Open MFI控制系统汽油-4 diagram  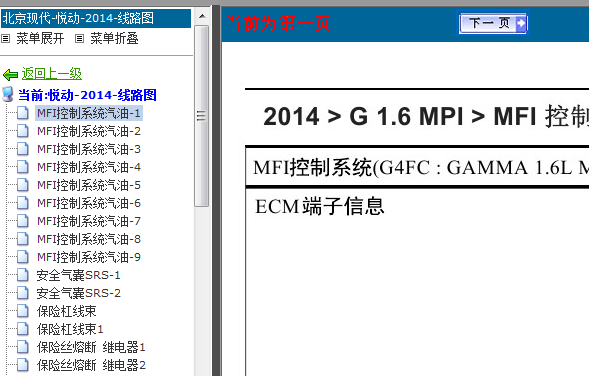pyautogui.click(x=89, y=167)
